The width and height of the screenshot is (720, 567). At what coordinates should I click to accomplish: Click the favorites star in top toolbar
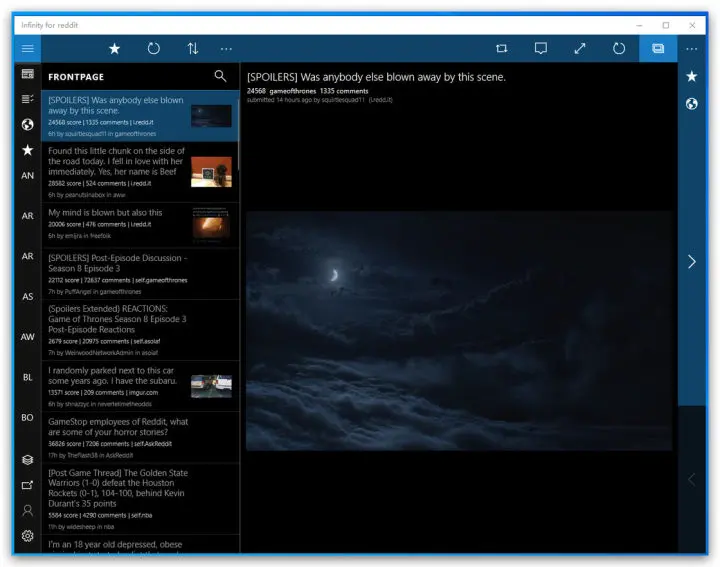(114, 49)
